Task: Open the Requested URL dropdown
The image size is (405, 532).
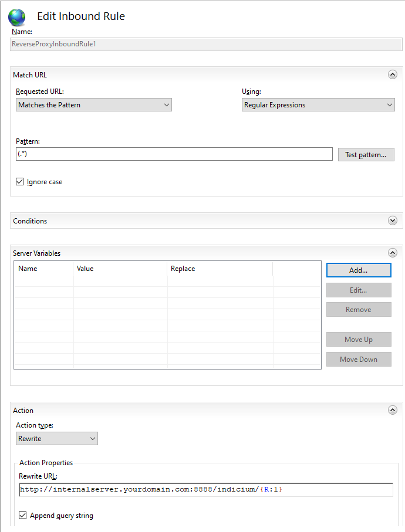Action: pos(94,105)
